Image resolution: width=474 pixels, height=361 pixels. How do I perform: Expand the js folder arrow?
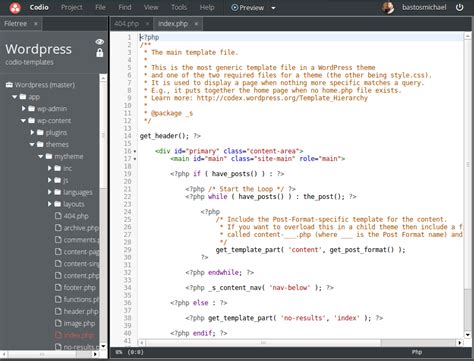coord(50,180)
